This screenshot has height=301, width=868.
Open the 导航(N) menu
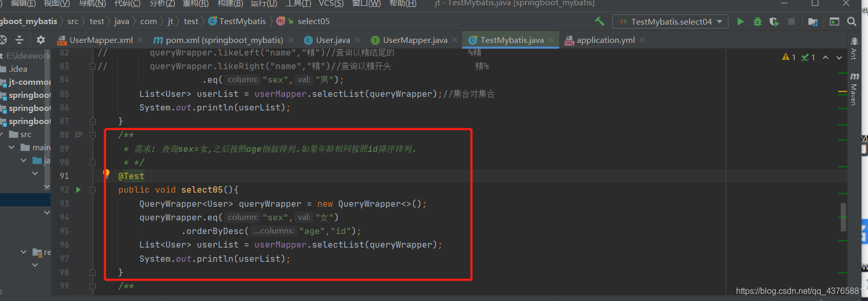pyautogui.click(x=92, y=3)
